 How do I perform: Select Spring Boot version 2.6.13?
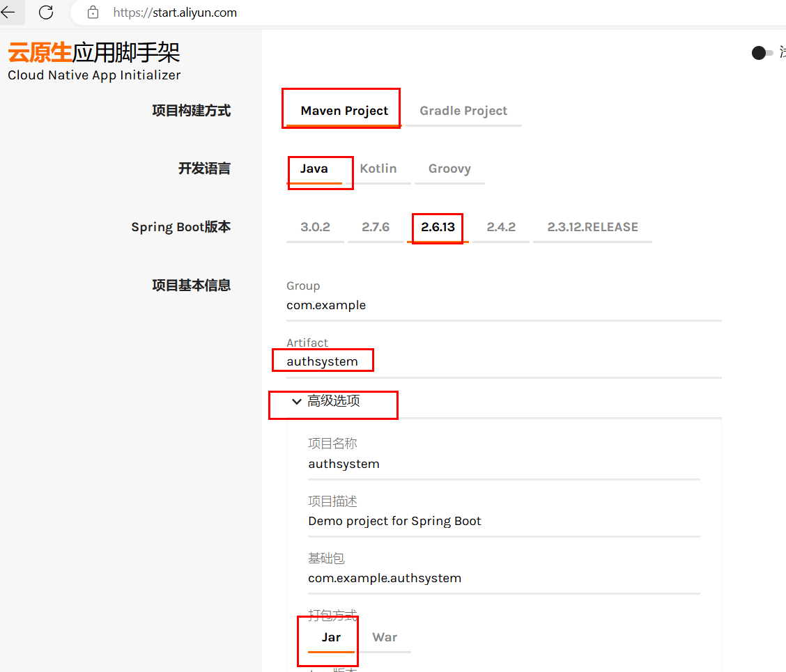(438, 227)
